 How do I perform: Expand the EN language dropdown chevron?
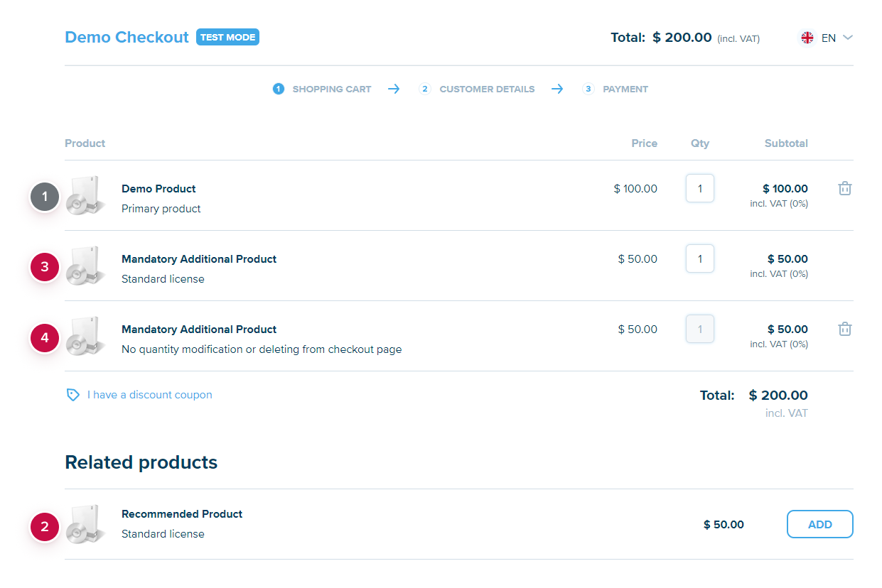tap(847, 38)
